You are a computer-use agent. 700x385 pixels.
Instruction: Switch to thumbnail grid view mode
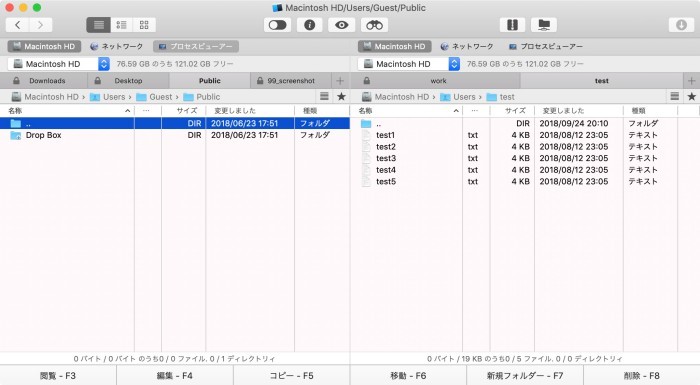click(x=144, y=25)
